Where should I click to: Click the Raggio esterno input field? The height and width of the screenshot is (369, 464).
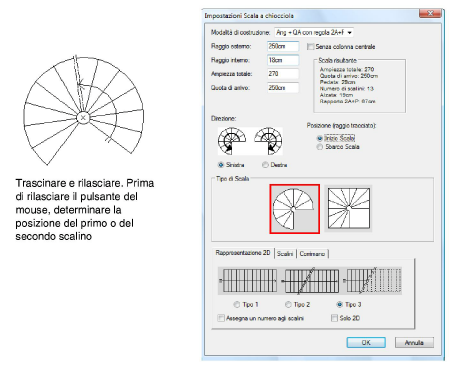(283, 46)
